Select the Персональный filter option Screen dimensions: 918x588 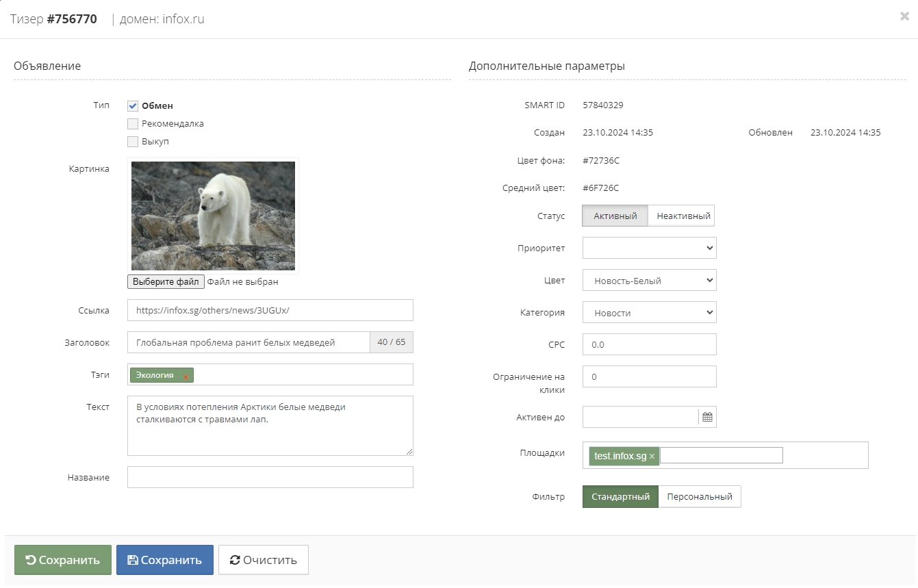click(699, 497)
